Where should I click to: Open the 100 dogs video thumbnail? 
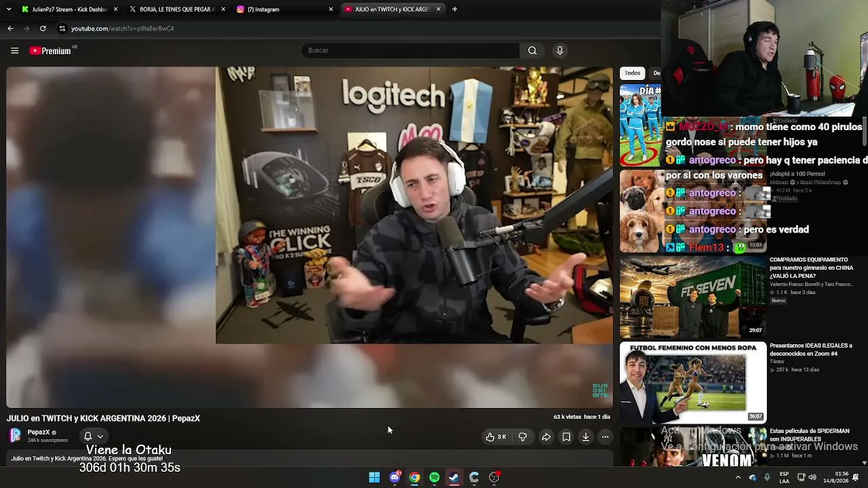click(693, 211)
